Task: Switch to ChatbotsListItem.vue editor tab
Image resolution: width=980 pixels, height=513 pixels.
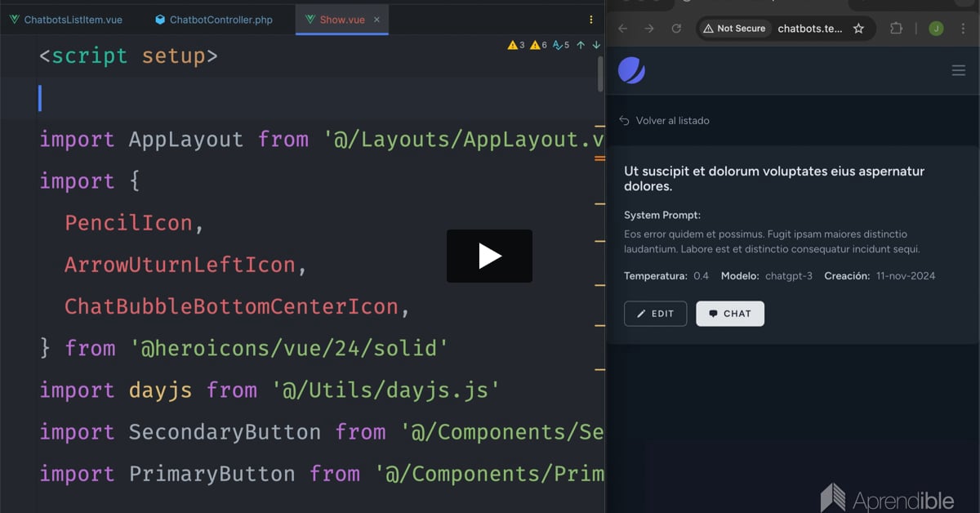Action: tap(65, 20)
